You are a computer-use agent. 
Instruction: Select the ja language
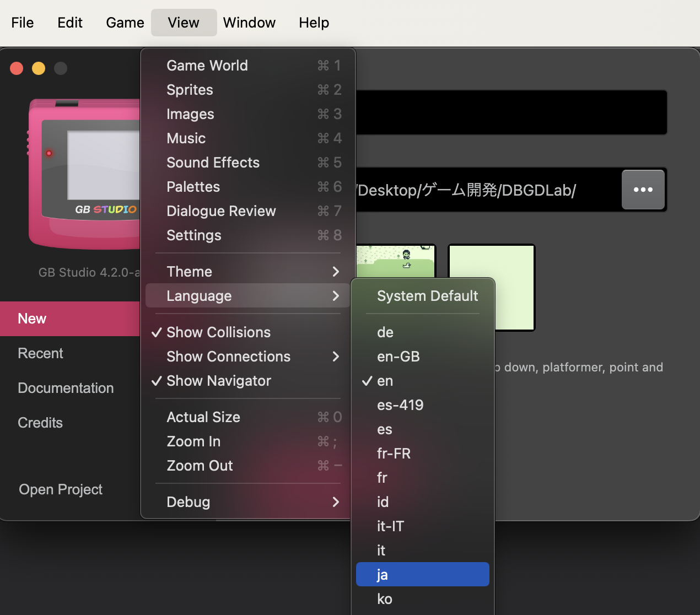point(423,574)
